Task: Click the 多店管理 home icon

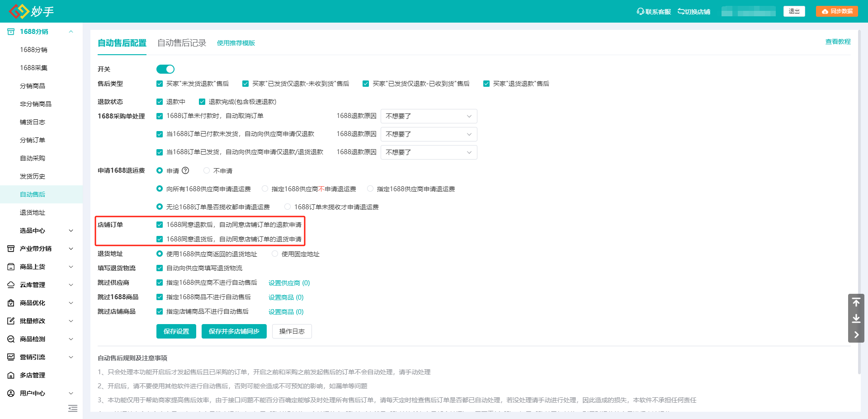Action: point(11,375)
